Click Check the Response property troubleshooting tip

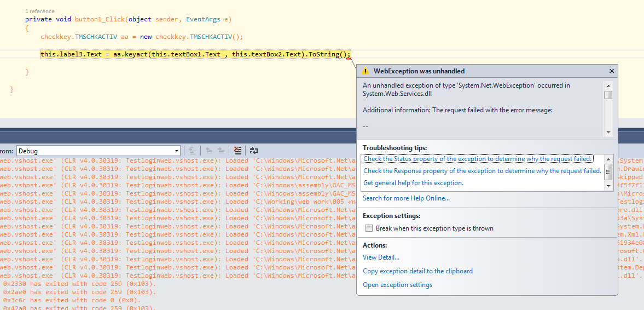point(482,171)
